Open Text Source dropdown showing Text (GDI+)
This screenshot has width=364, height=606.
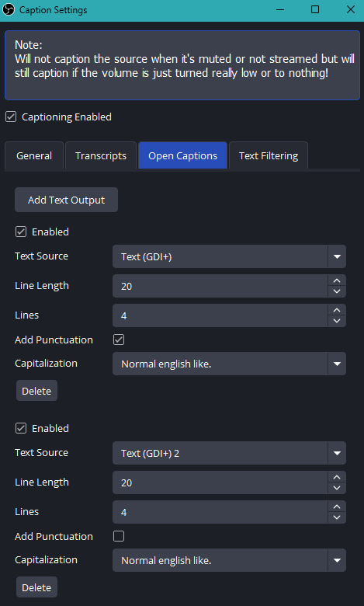229,256
